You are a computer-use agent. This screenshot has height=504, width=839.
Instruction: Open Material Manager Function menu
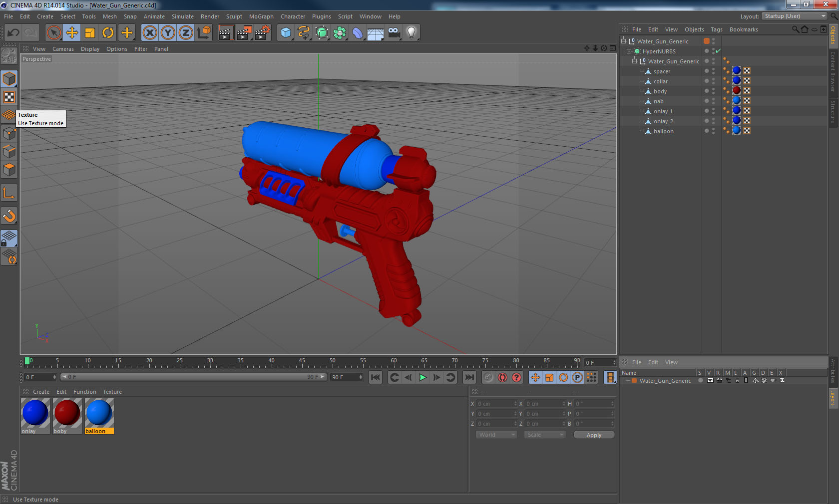click(x=85, y=392)
